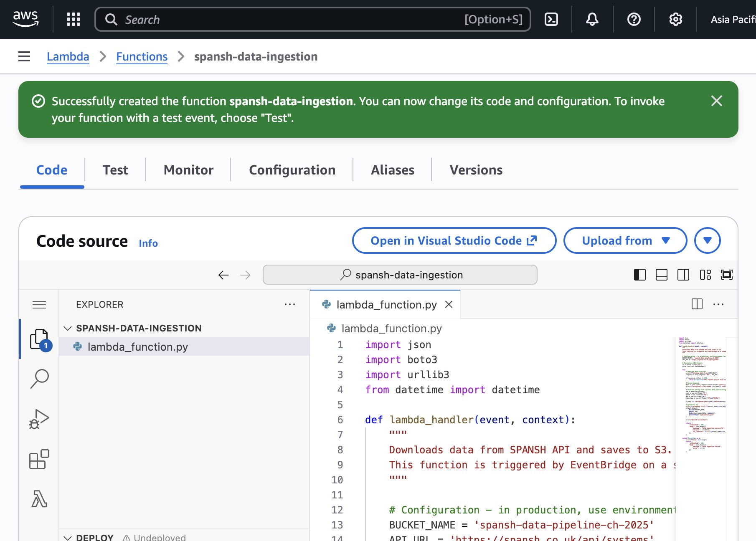The width and height of the screenshot is (756, 541).
Task: Toggle the secondary side bar layout
Action: coord(683,275)
